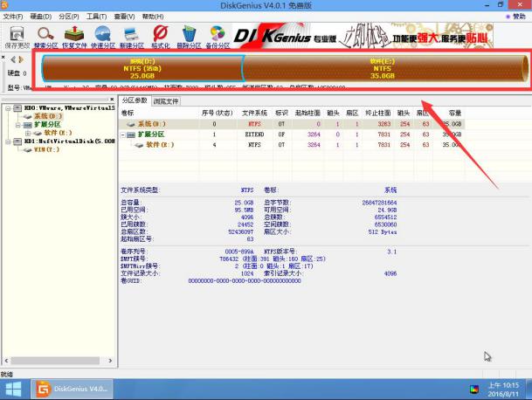Screen dimensions: 532x400
Task: Click the Recover Files toolbar icon
Action: click(x=74, y=37)
